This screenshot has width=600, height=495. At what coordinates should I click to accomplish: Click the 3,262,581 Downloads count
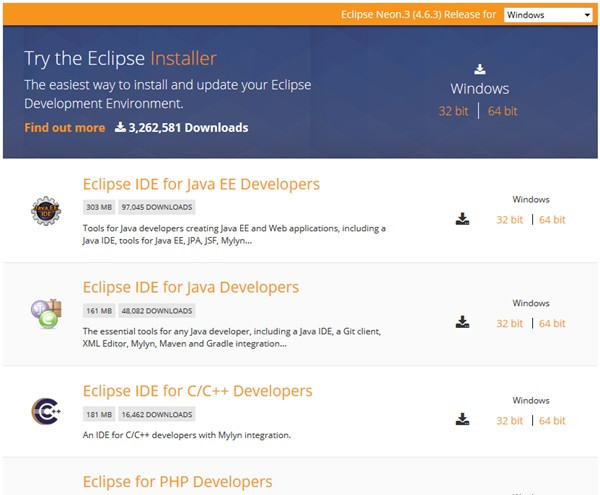click(x=188, y=127)
